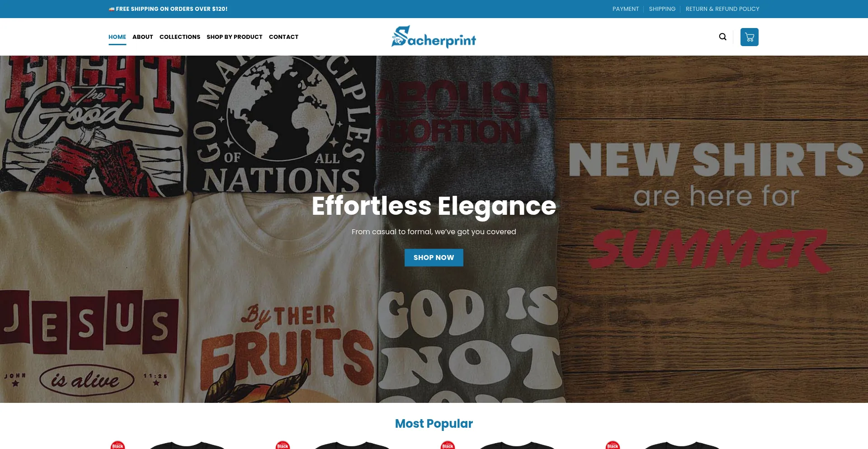Click the Shop Now button
868x449 pixels.
[434, 257]
